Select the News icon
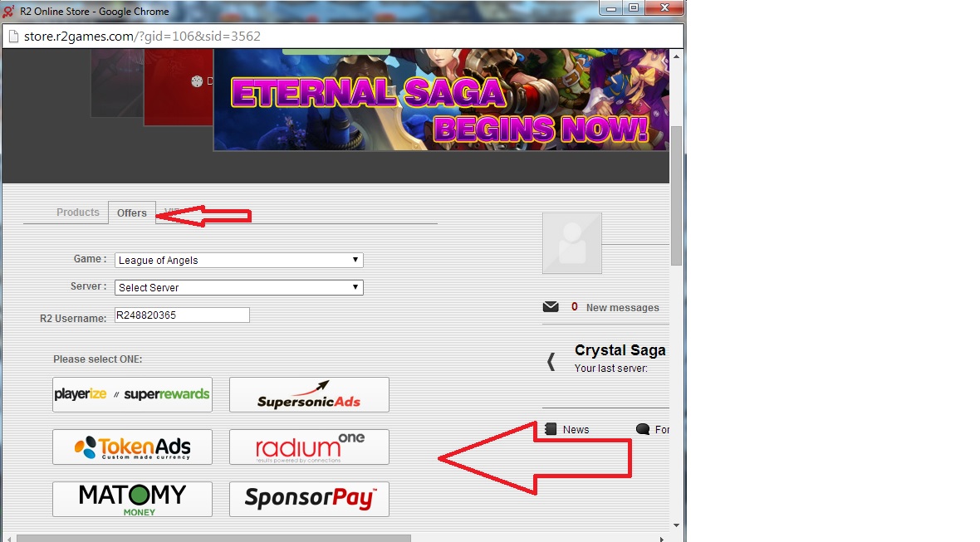Screen dimensions: 980x542 coord(551,429)
